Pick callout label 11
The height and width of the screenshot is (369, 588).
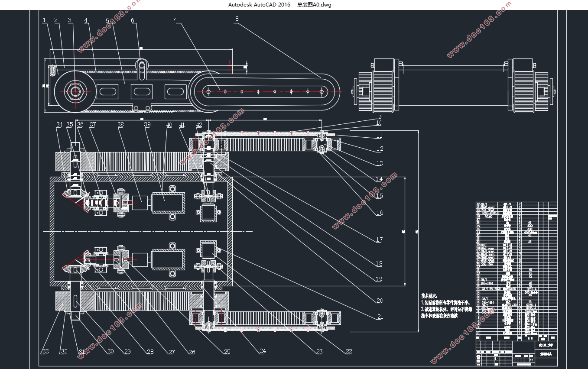click(x=379, y=136)
